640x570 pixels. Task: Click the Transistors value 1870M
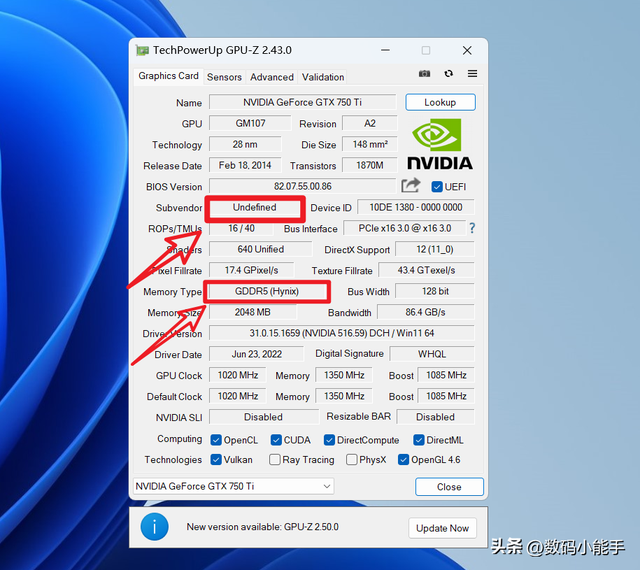(x=369, y=165)
